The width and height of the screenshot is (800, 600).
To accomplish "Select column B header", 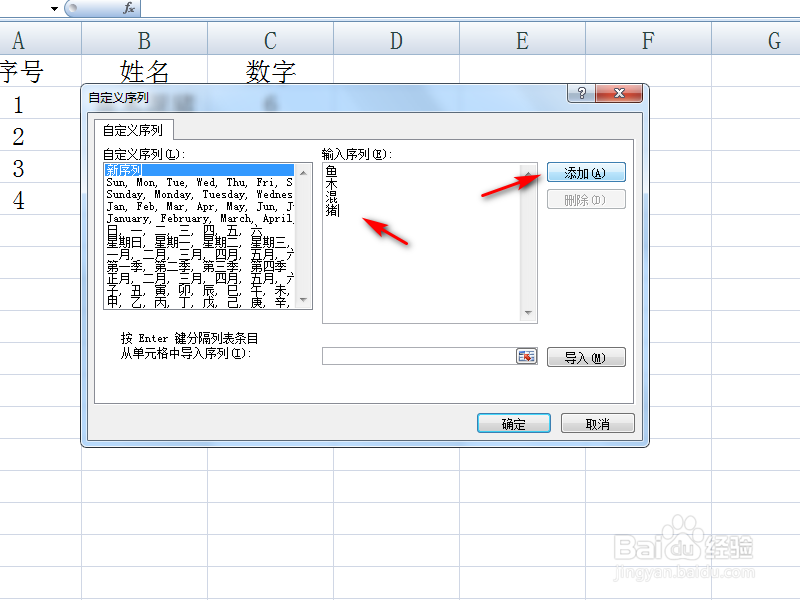I will click(x=144, y=40).
